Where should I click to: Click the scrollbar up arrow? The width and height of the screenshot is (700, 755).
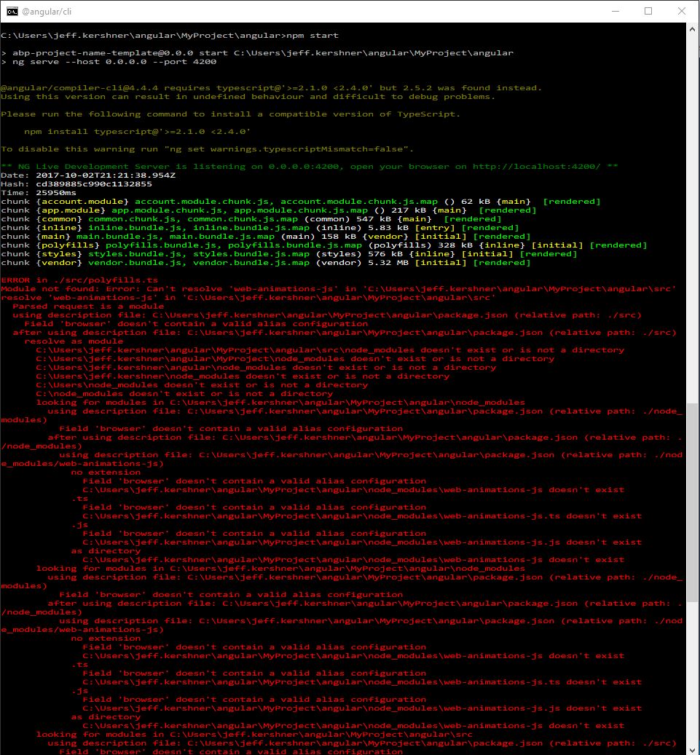pos(691,29)
